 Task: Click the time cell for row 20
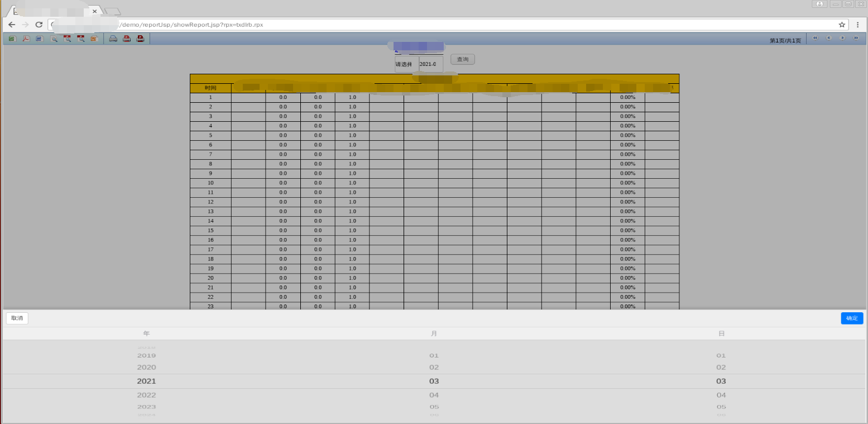click(x=210, y=278)
